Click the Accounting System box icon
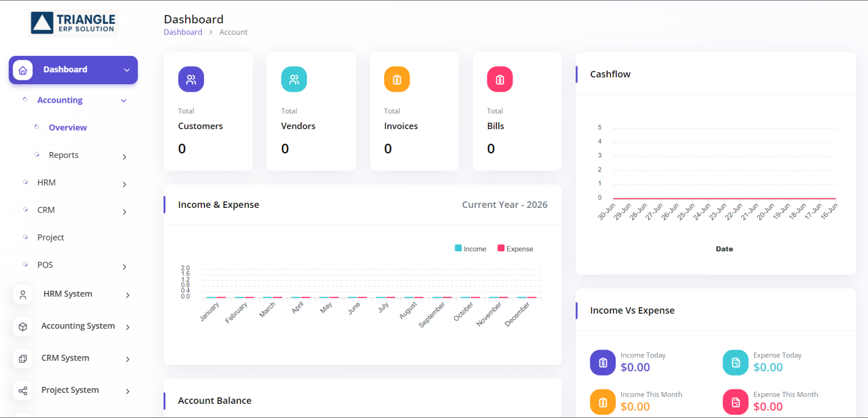The height and width of the screenshot is (418, 868). tap(23, 326)
